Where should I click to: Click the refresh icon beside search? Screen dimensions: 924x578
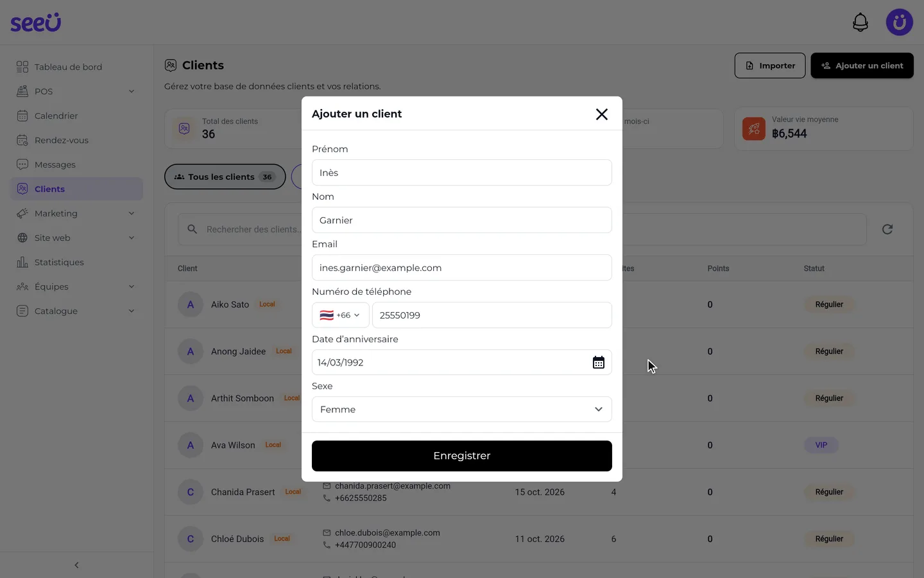[887, 229]
